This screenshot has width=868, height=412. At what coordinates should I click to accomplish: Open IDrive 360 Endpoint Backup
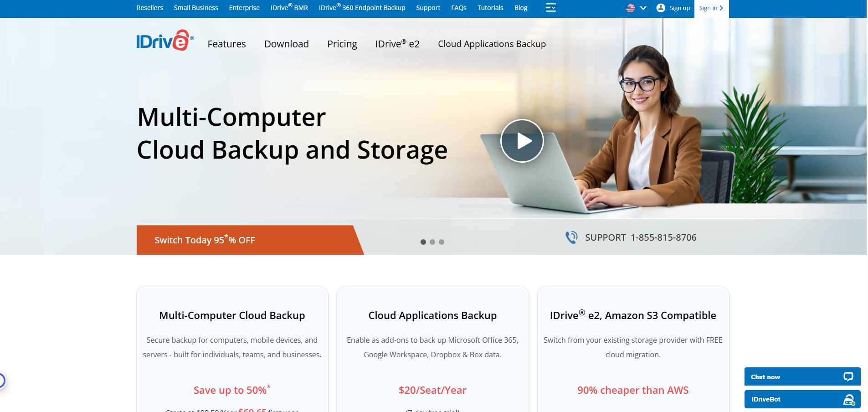click(362, 8)
